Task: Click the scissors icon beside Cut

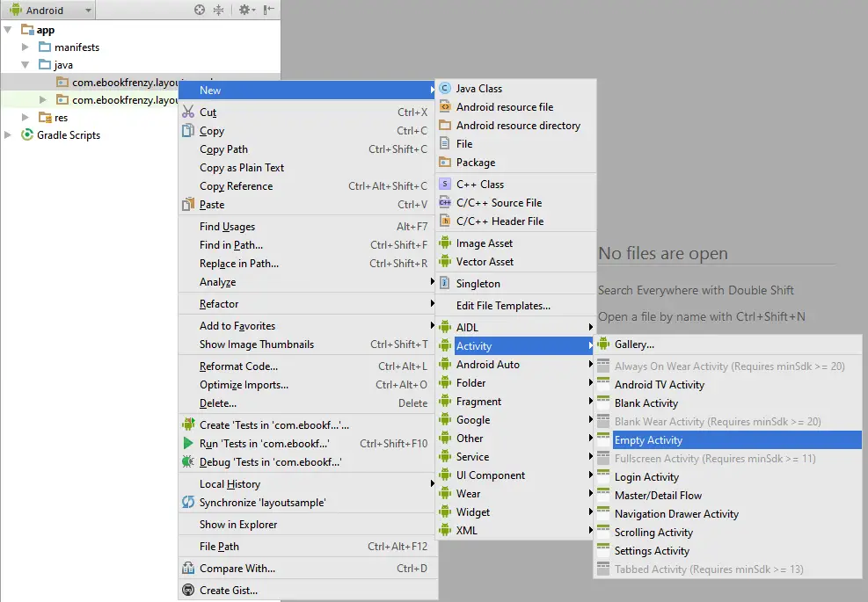Action: pos(188,112)
